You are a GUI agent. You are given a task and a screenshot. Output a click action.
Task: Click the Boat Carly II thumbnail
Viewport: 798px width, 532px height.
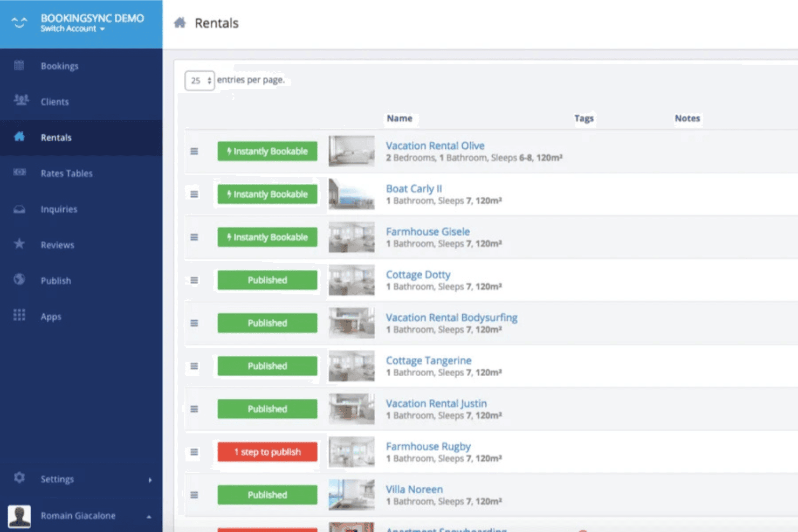coord(352,194)
